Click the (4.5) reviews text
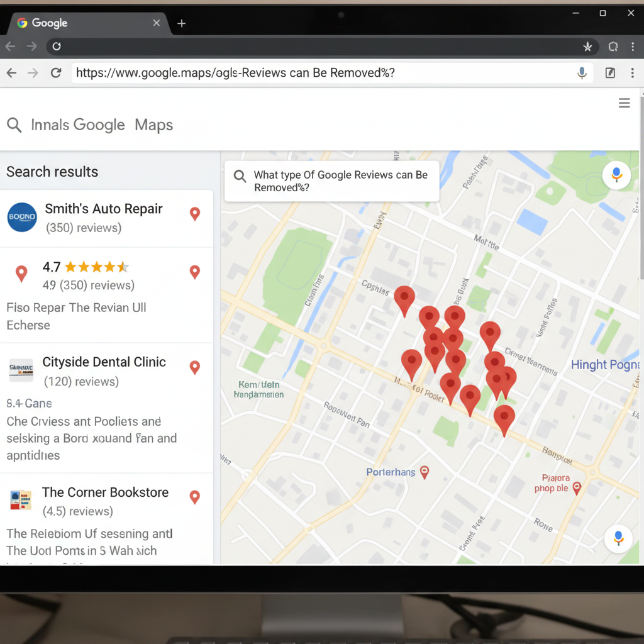The height and width of the screenshot is (644, 644). (x=78, y=511)
